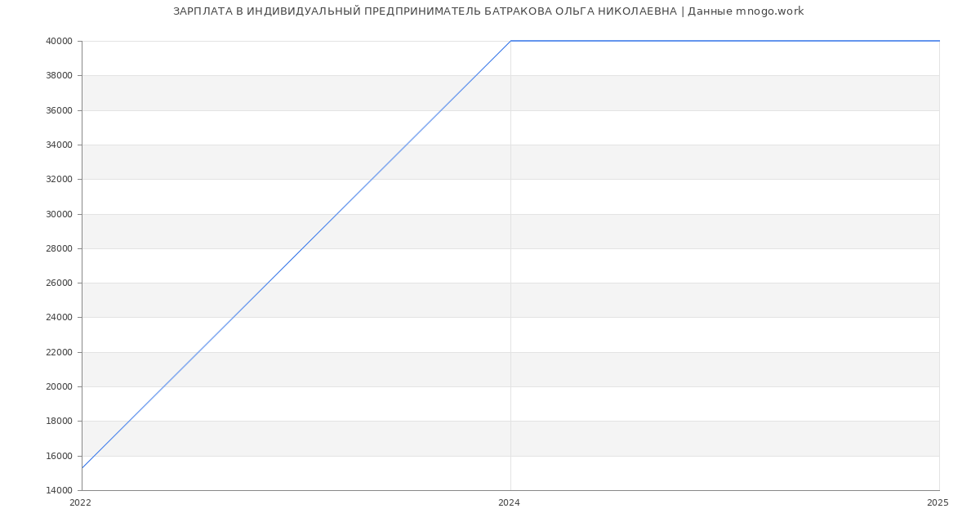The width and height of the screenshot is (980, 531).
Task: Select the 38000 y-axis label
Action: pos(59,76)
